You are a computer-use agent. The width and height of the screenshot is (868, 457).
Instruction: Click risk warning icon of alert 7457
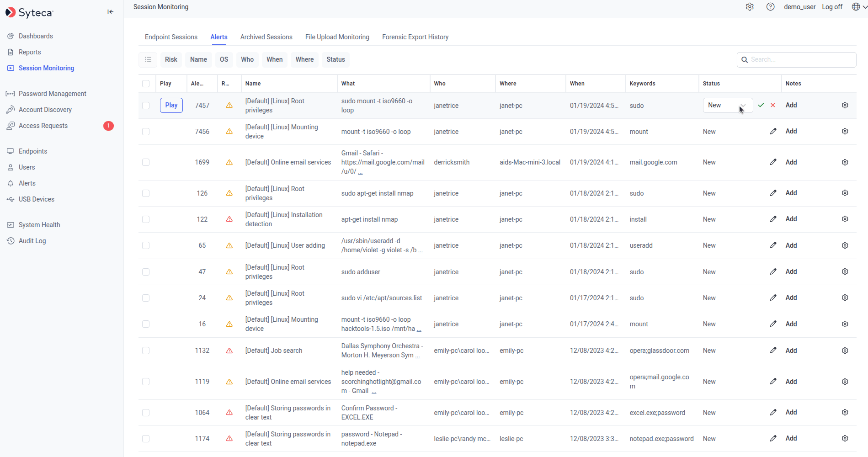tap(229, 105)
